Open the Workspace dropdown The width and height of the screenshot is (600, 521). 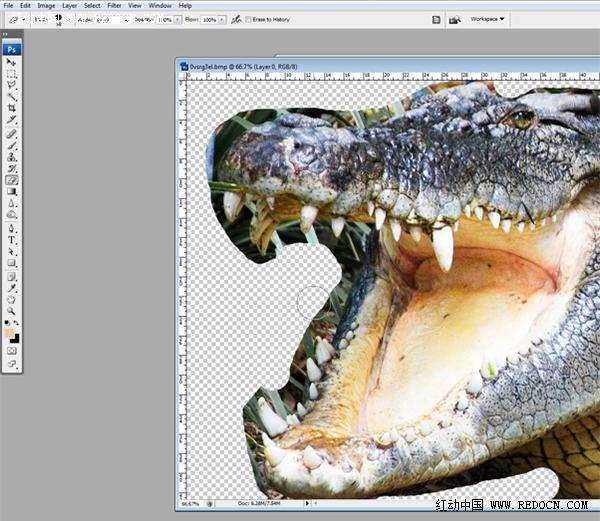pyautogui.click(x=487, y=19)
